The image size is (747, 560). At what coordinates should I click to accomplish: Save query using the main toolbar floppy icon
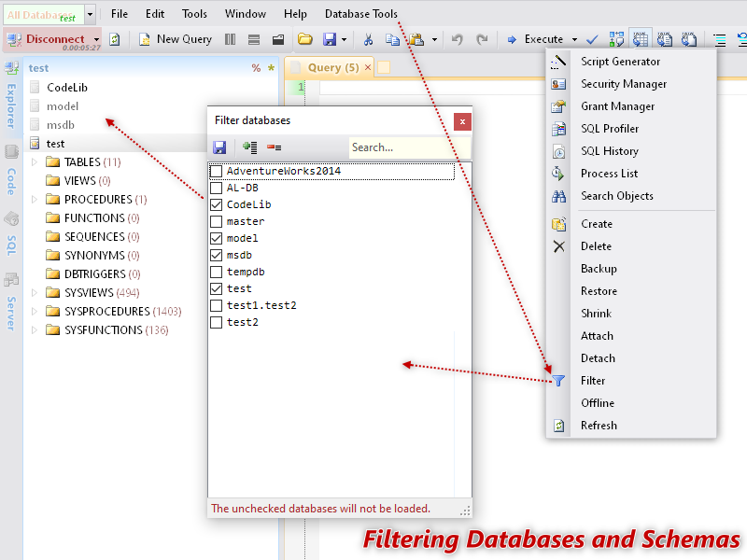pyautogui.click(x=330, y=39)
